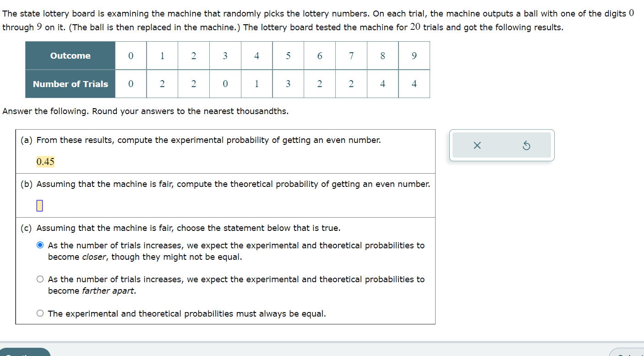Screen dimensions: 644x356
Task: Choose the option stating probabilities must always be equal
Action: [x=40, y=313]
